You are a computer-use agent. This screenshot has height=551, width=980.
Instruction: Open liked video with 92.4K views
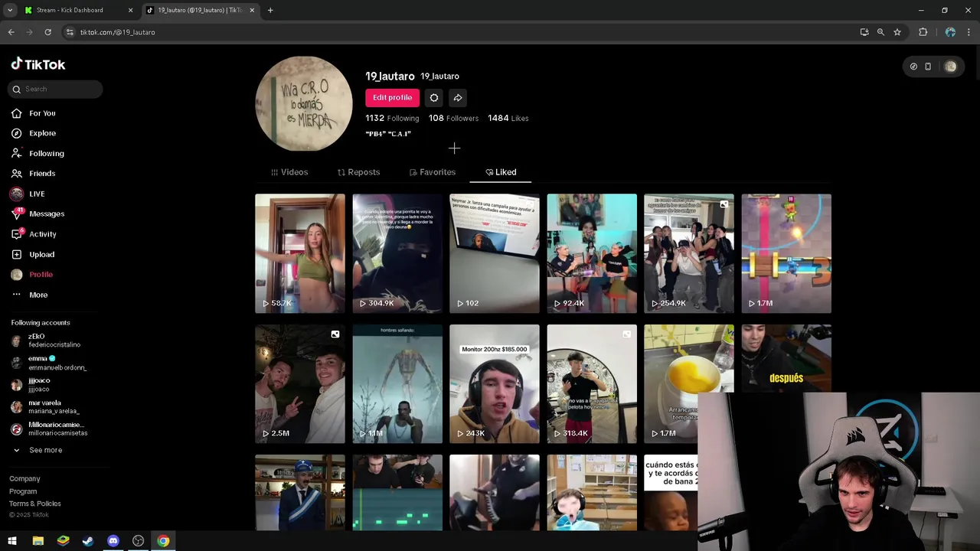(592, 253)
